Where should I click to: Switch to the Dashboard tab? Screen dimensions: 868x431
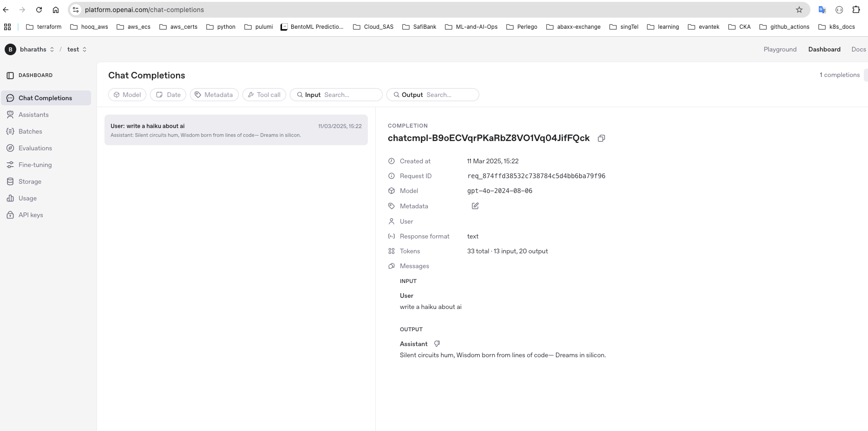pyautogui.click(x=824, y=49)
